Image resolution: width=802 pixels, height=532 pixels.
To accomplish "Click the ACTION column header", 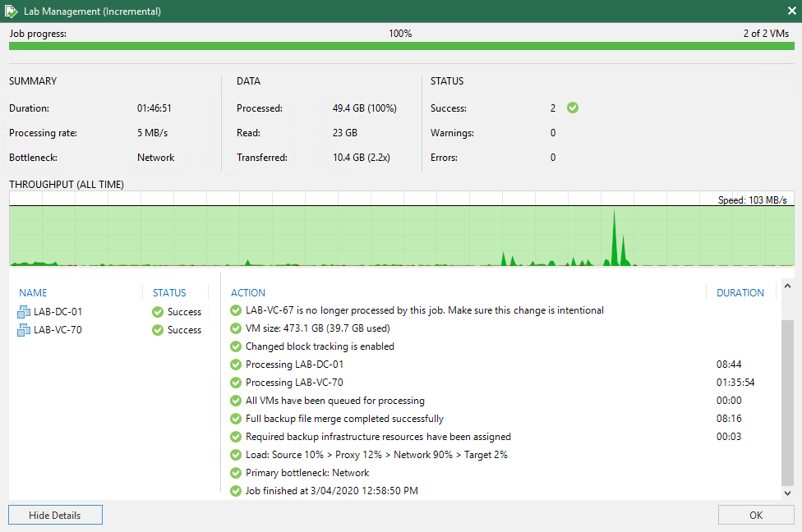I will (248, 293).
